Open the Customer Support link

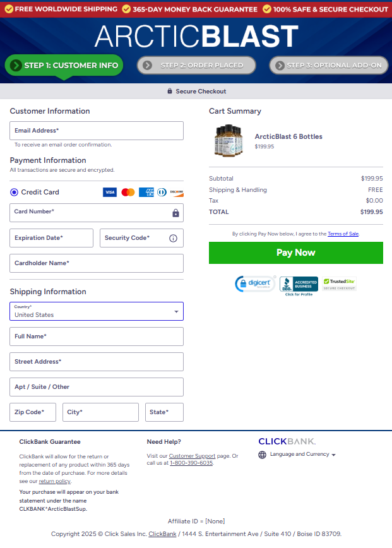(x=192, y=456)
